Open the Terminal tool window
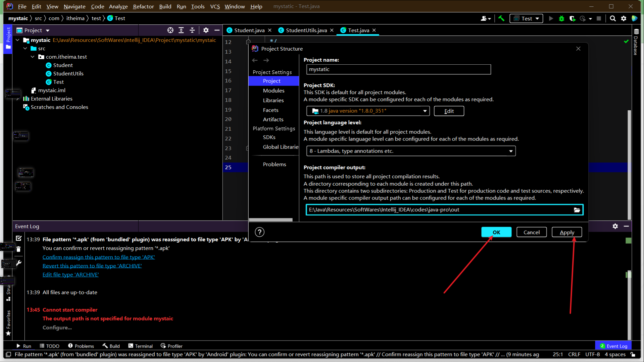The width and height of the screenshot is (644, 362). [140, 346]
